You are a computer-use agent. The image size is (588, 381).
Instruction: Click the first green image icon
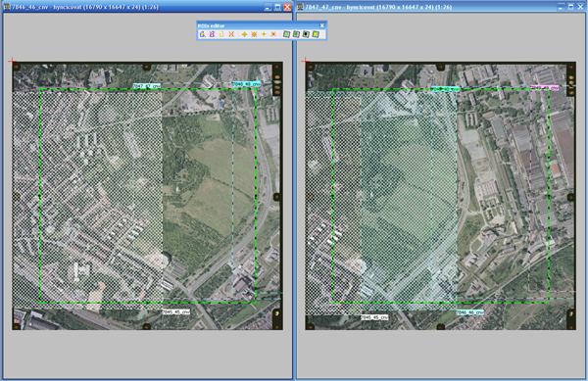(286, 34)
